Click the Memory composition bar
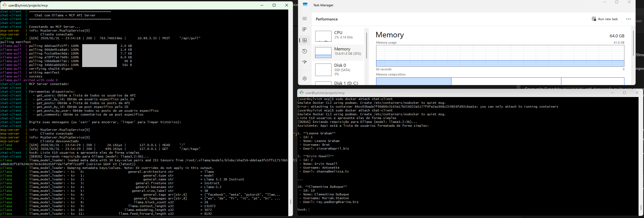This screenshot has height=218, width=644. [500, 81]
